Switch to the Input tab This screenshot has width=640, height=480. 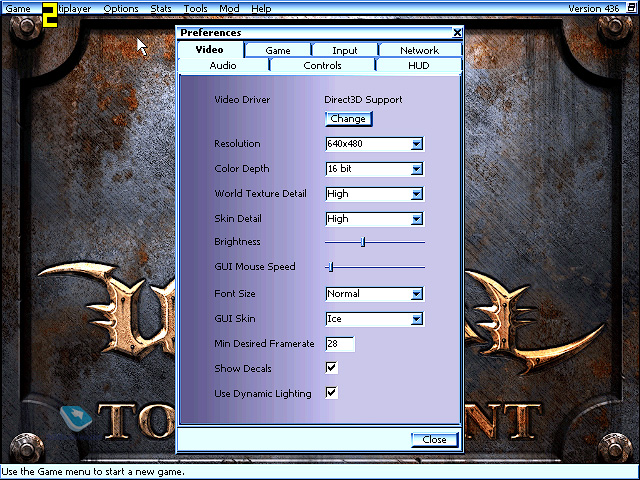click(x=345, y=51)
